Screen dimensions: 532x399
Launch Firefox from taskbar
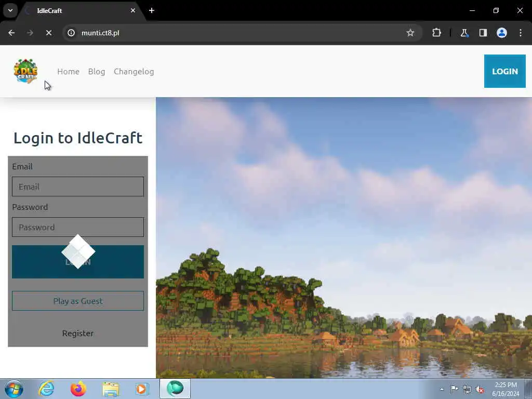click(x=78, y=389)
